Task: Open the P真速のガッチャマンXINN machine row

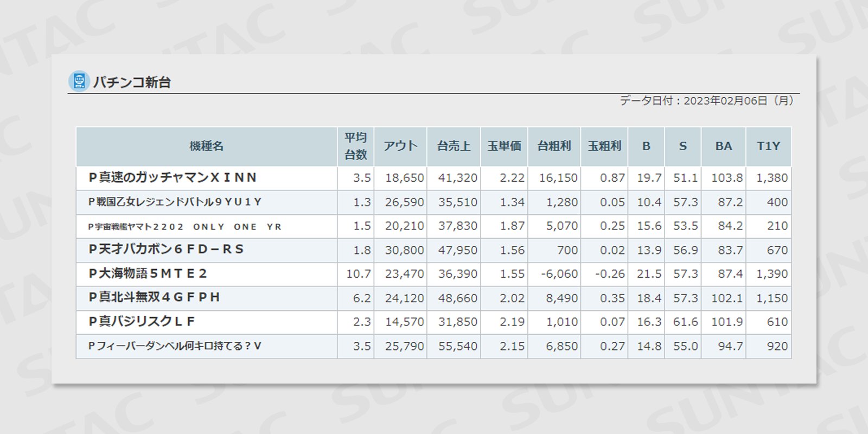Action: [433, 178]
